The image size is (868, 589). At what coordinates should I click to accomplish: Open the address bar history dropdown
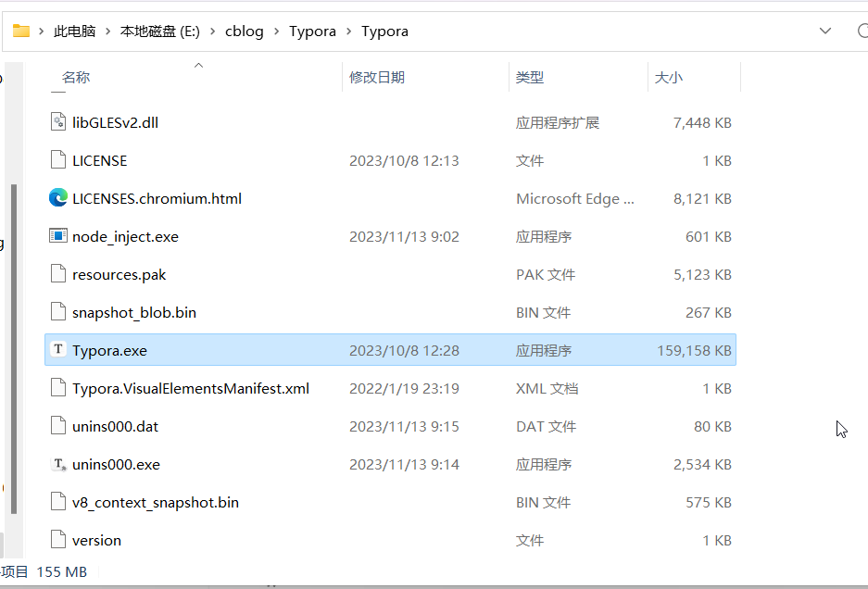tap(824, 31)
